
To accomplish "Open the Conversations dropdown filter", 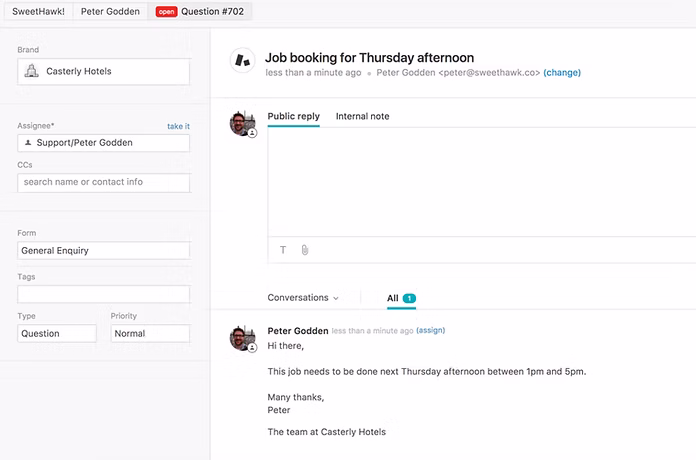I will 303,298.
